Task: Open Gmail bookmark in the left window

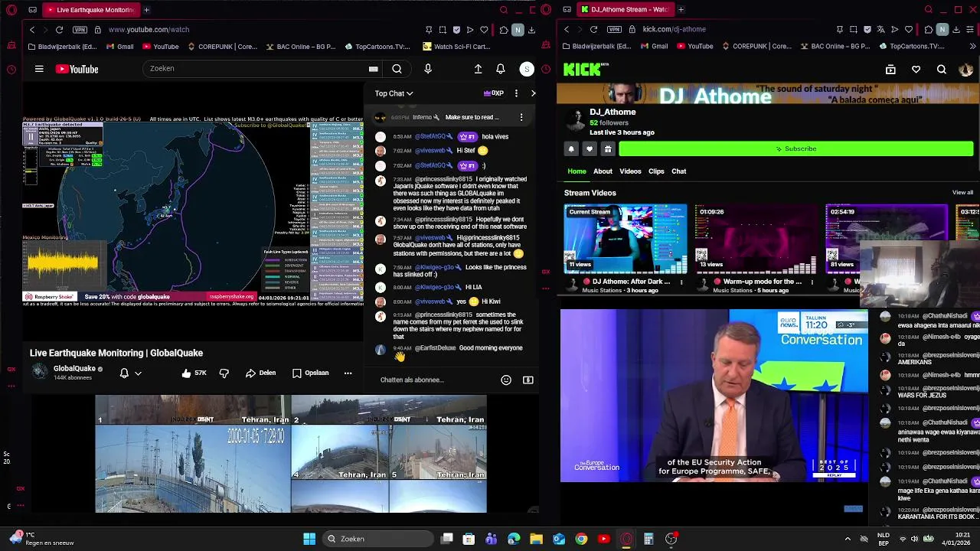Action: pyautogui.click(x=119, y=46)
